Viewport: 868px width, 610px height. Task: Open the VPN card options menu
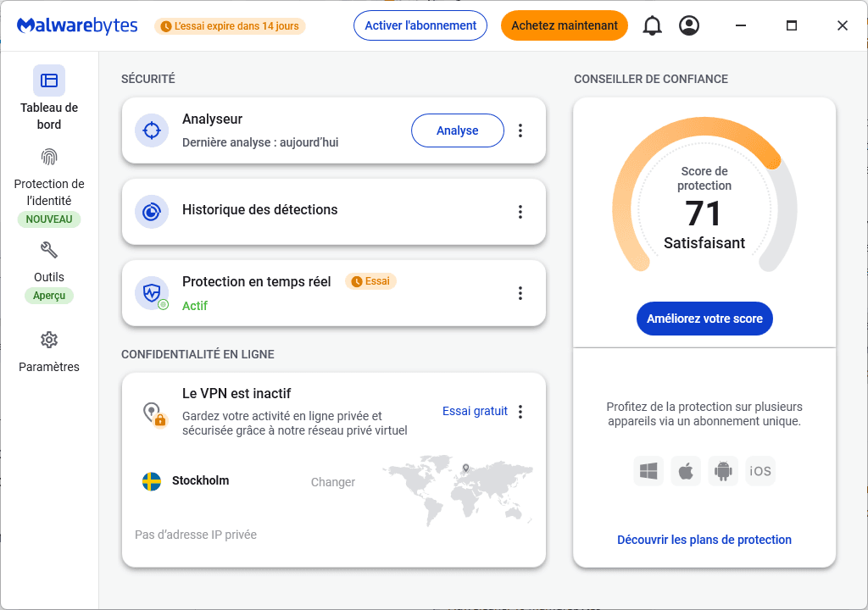coord(520,411)
